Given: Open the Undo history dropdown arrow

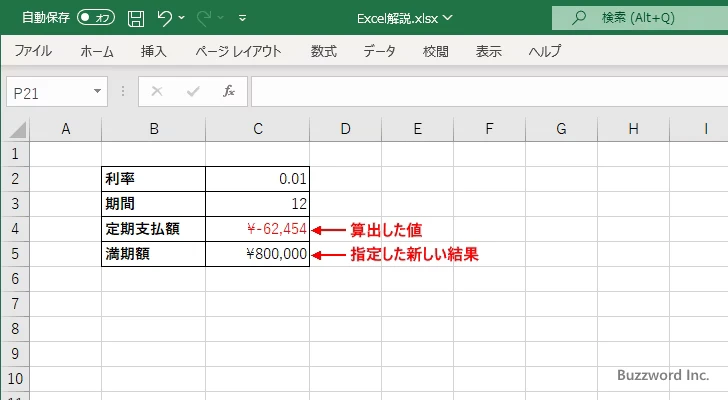Looking at the screenshot, I should 182,18.
